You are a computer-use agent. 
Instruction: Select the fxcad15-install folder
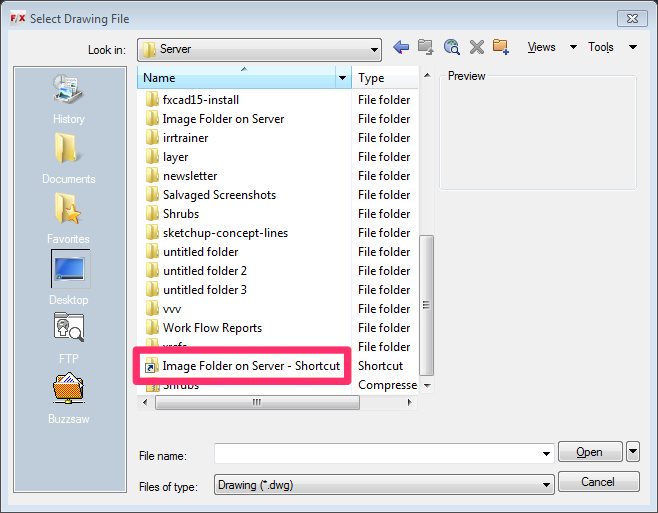click(x=193, y=100)
